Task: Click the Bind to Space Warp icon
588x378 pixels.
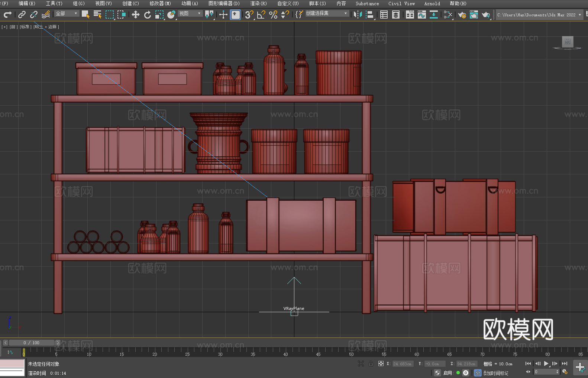Action: coord(46,14)
